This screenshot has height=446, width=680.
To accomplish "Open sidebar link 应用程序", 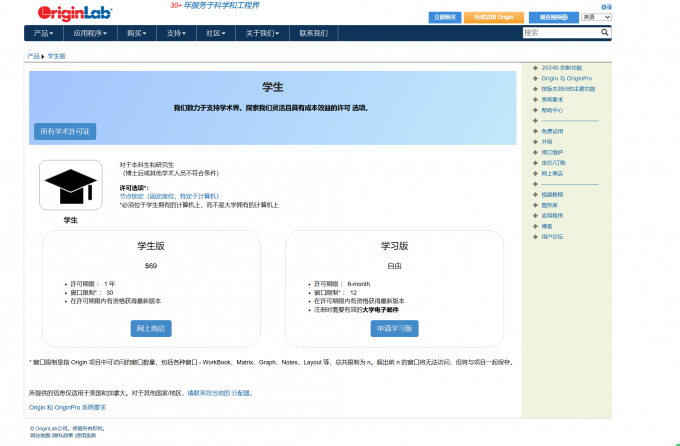I will [552, 216].
